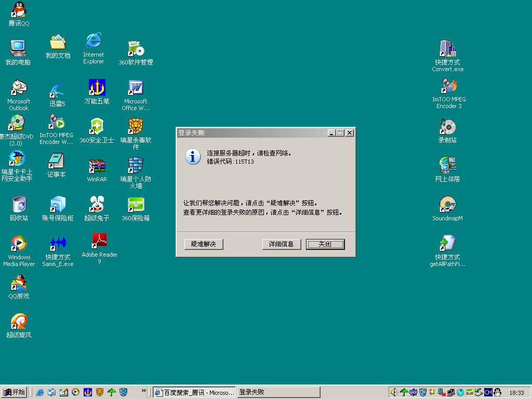Select the Microsoft Outlook desktop icon
The width and height of the screenshot is (532, 399).
tap(19, 95)
